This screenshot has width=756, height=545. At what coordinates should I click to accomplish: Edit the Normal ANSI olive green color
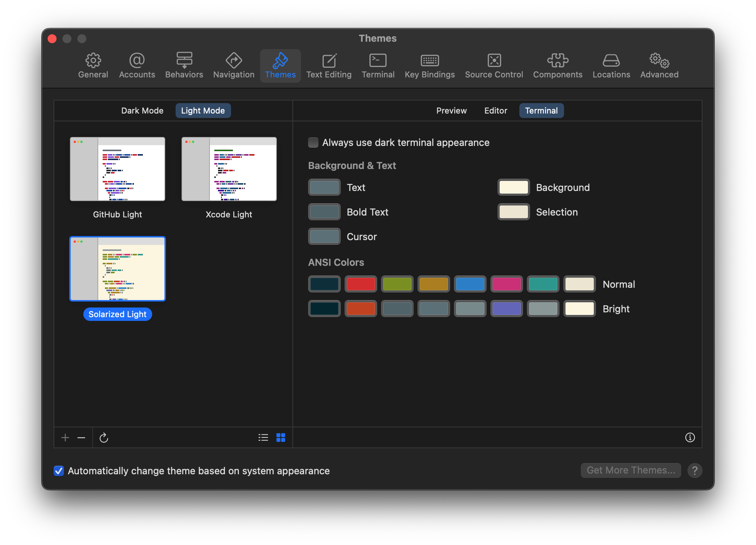[397, 284]
